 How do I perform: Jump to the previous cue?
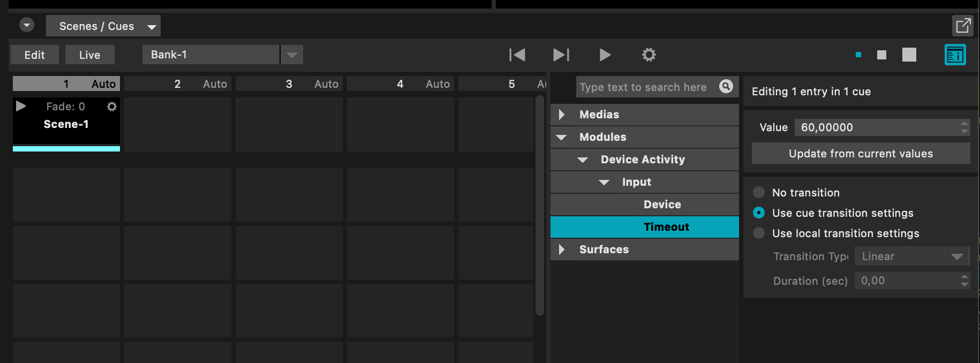click(517, 55)
